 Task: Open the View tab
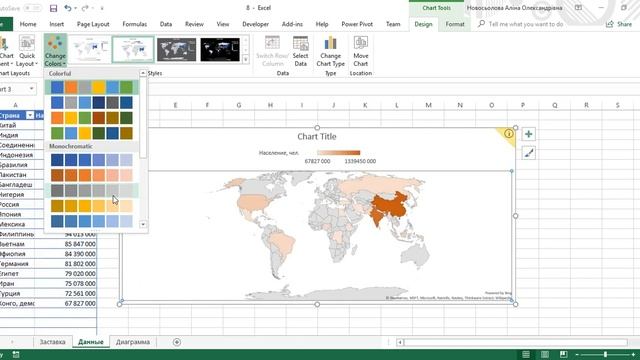[x=223, y=24]
